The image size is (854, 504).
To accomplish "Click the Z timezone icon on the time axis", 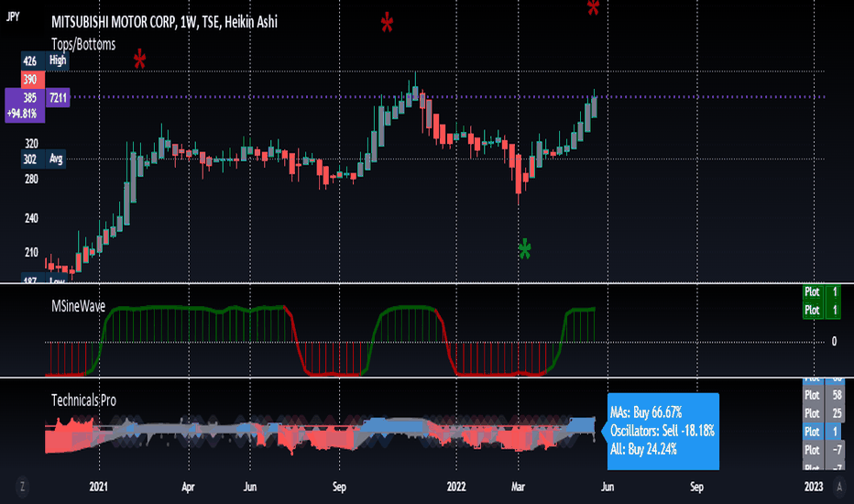I will [22, 487].
